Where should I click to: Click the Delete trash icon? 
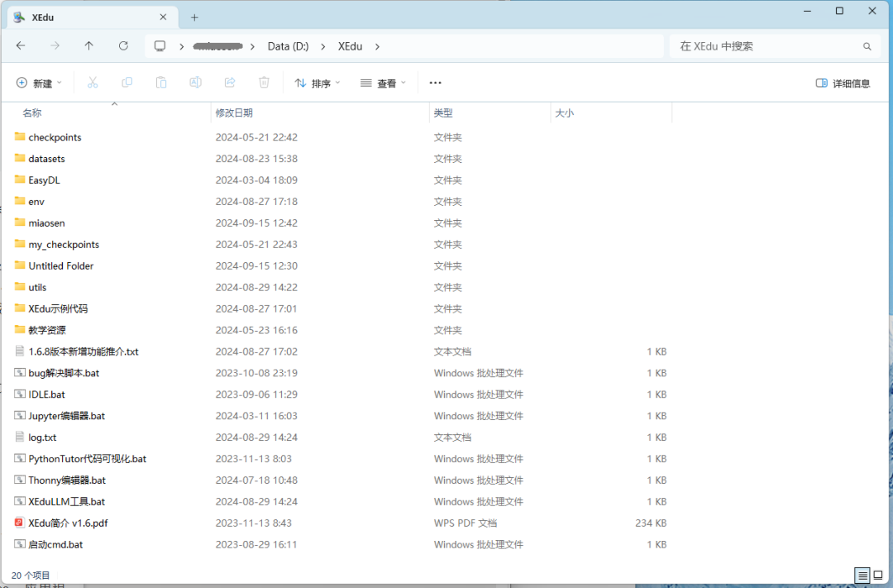click(264, 83)
